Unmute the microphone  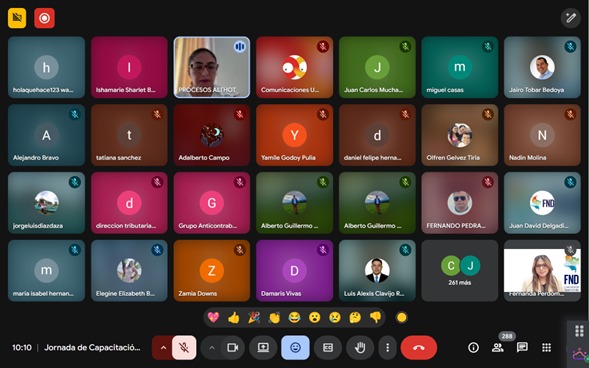184,348
